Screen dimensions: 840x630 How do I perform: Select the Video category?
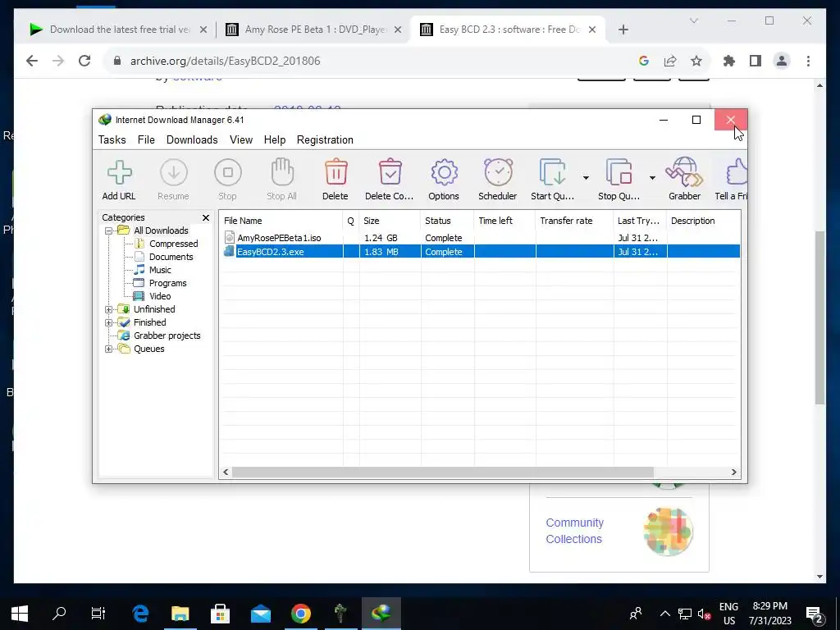point(160,296)
